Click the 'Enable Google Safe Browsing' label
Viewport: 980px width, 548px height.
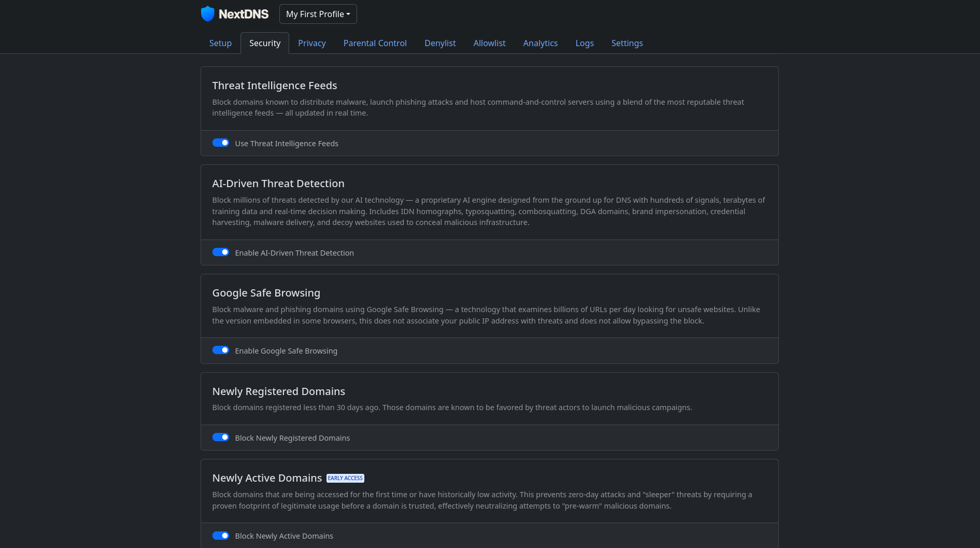click(286, 351)
